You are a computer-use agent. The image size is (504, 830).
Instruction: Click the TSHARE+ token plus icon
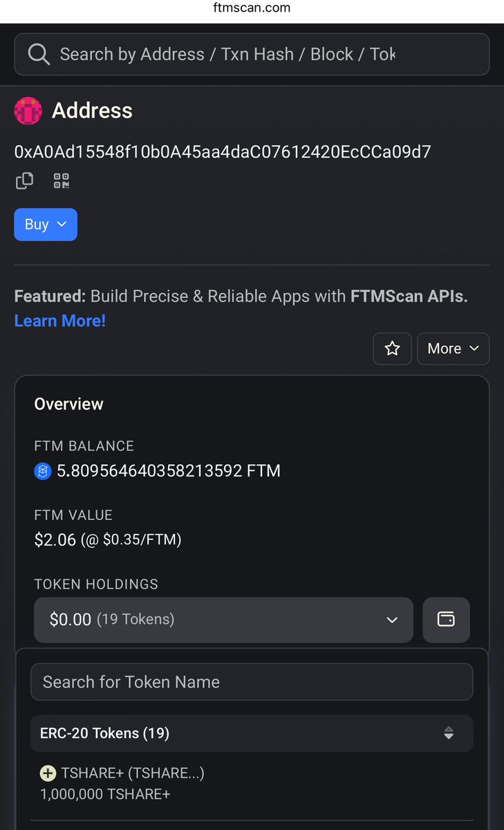[x=48, y=773]
